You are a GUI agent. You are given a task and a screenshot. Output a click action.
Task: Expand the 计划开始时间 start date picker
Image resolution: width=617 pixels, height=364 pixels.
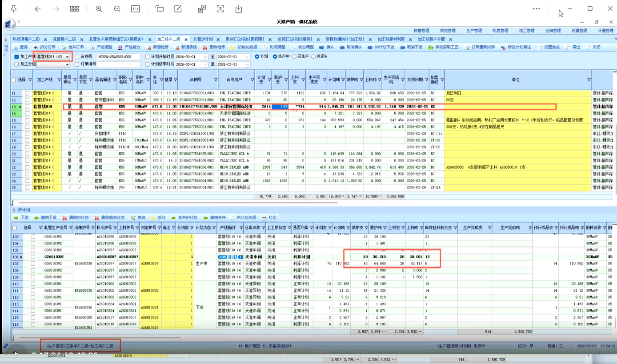[205, 57]
